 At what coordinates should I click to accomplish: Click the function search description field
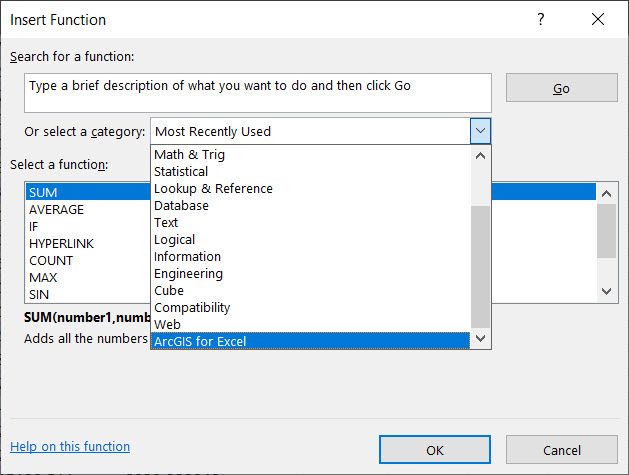pyautogui.click(x=258, y=92)
